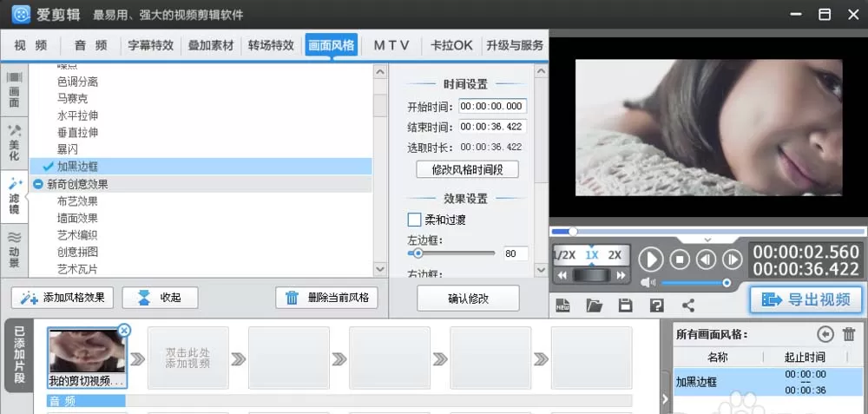
Task: Step to the next frame
Action: pos(732,259)
